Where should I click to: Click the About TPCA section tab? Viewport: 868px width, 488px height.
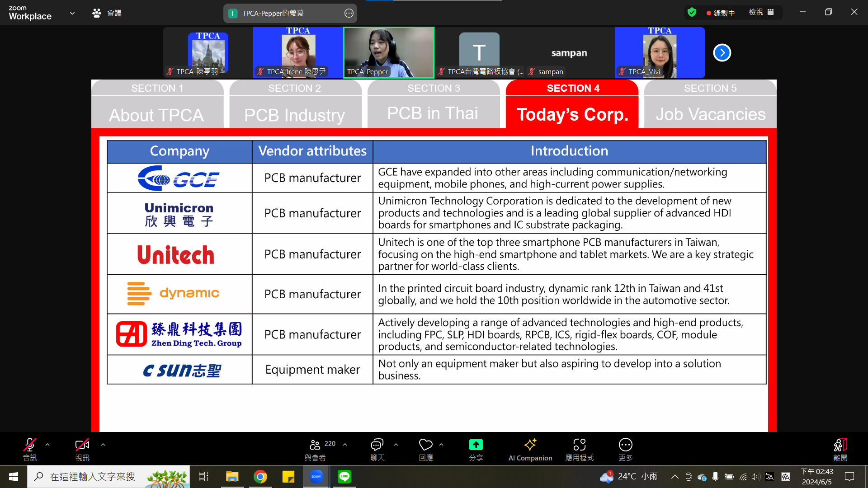tap(157, 104)
